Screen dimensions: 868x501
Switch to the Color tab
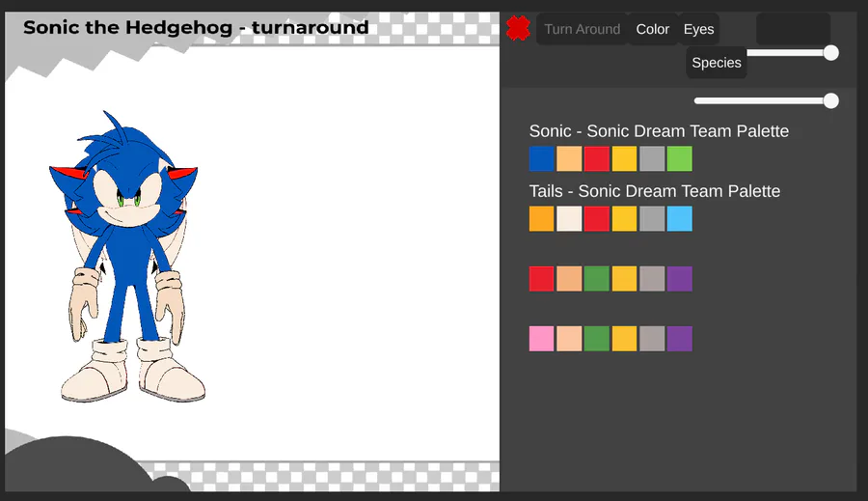pyautogui.click(x=653, y=29)
